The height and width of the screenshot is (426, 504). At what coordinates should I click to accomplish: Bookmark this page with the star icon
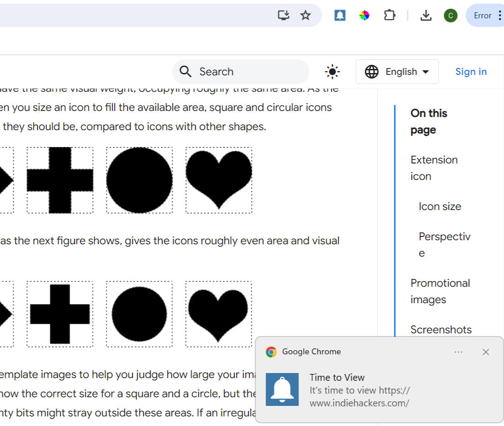click(x=305, y=15)
